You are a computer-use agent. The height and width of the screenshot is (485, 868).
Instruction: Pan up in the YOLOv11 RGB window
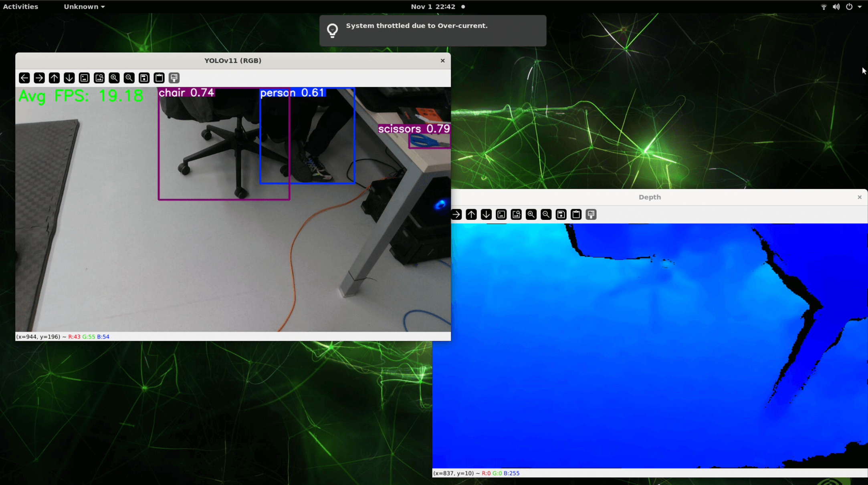tap(54, 78)
